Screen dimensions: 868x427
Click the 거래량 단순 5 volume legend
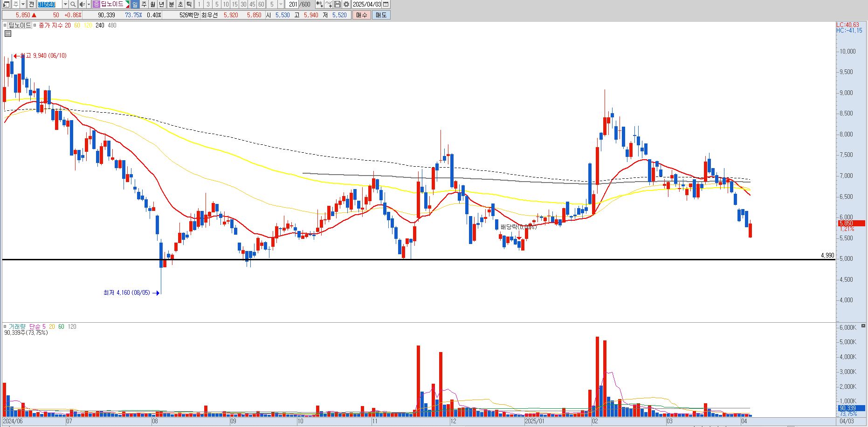coord(27,326)
